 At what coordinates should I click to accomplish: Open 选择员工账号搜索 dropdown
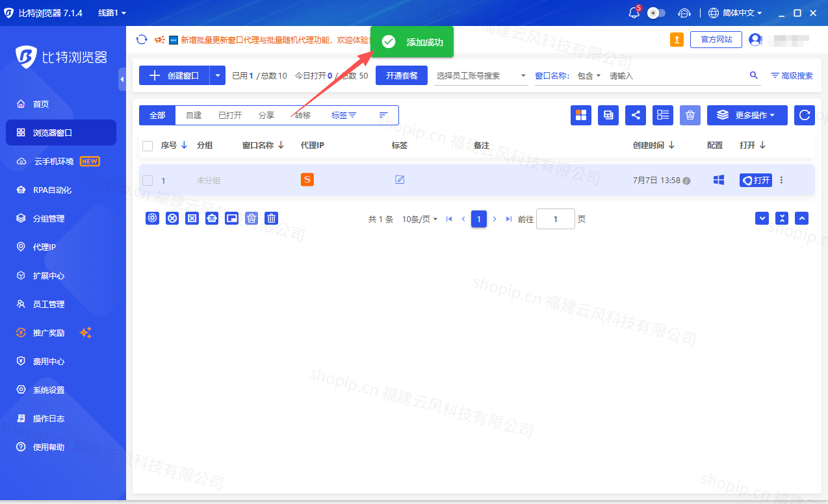(482, 75)
